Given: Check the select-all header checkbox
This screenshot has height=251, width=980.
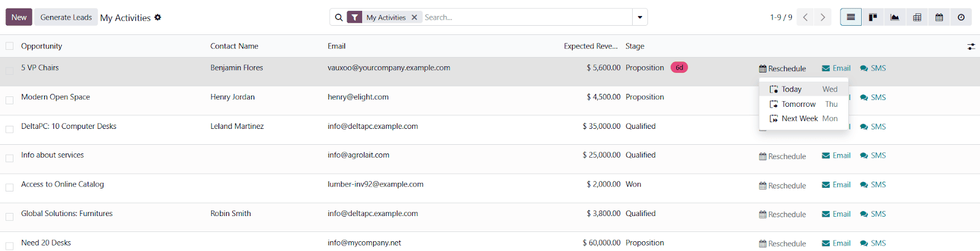Looking at the screenshot, I should [10, 46].
